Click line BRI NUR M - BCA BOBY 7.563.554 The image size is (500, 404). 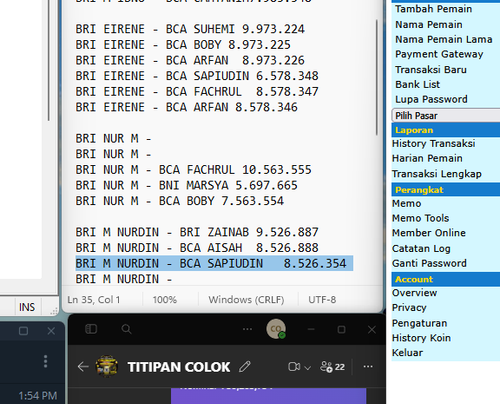tap(179, 201)
